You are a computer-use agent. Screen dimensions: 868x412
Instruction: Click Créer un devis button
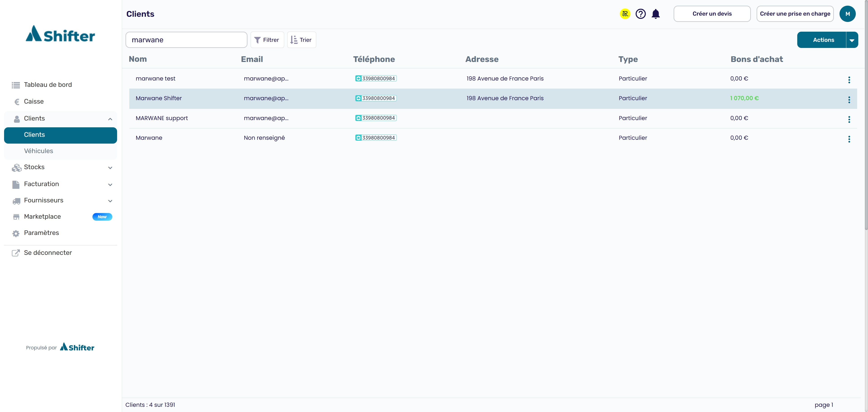coord(712,14)
